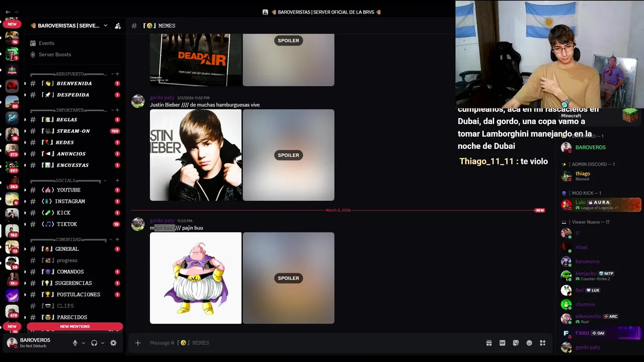The image size is (644, 362).
Task: Open the TIKTOK channel
Action: tap(75, 224)
